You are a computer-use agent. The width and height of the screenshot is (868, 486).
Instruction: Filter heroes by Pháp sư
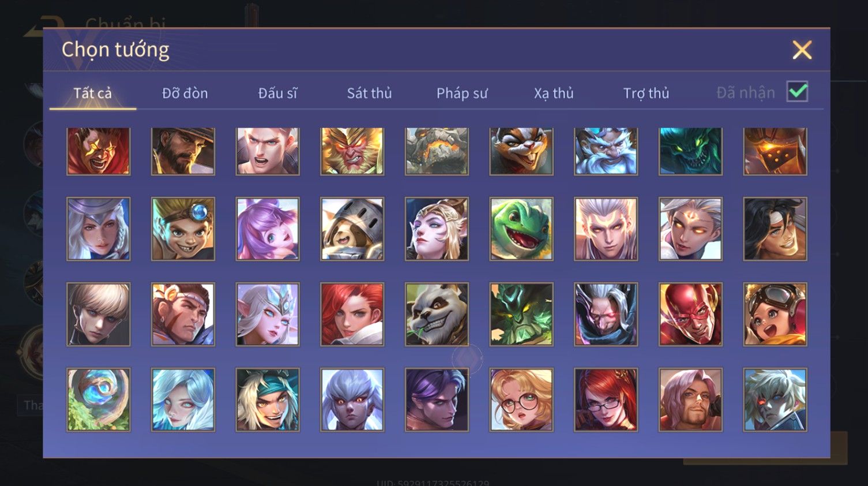point(462,93)
